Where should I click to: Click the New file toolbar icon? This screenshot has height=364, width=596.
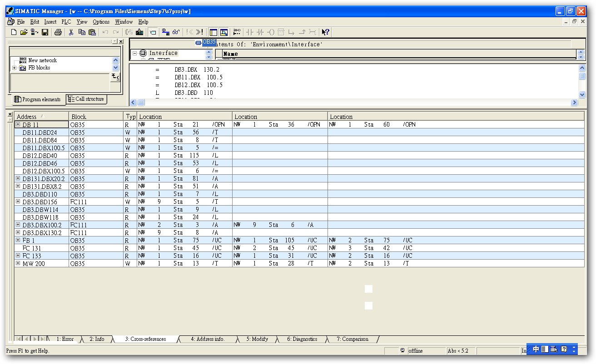(x=14, y=32)
